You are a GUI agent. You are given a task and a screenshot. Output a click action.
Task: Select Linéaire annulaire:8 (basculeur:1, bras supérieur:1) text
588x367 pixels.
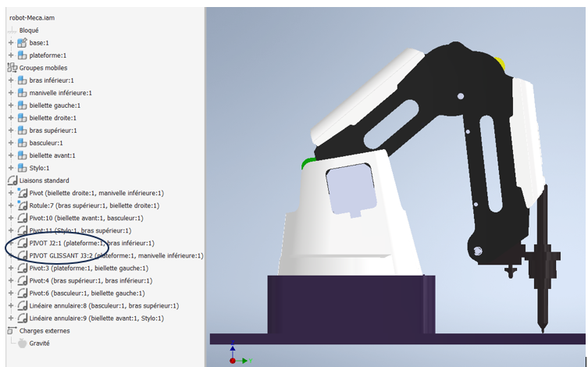point(104,305)
